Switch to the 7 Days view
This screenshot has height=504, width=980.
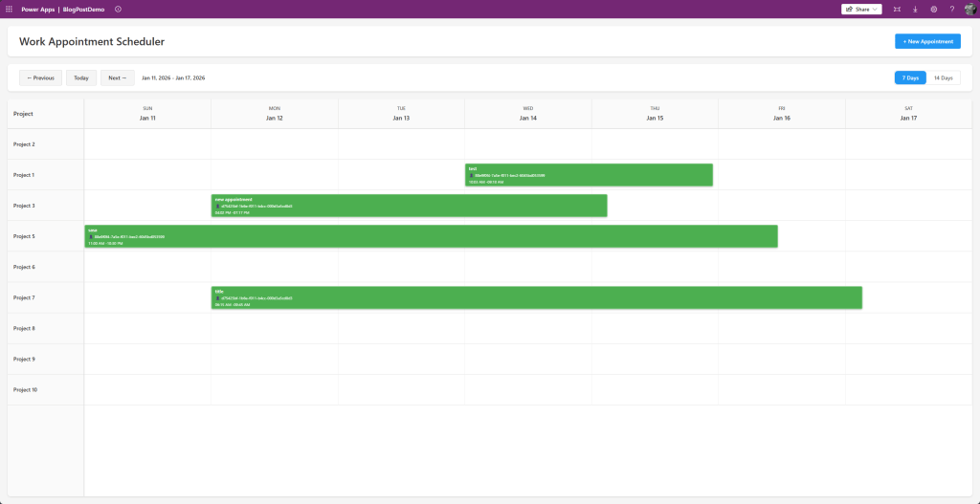click(x=910, y=77)
